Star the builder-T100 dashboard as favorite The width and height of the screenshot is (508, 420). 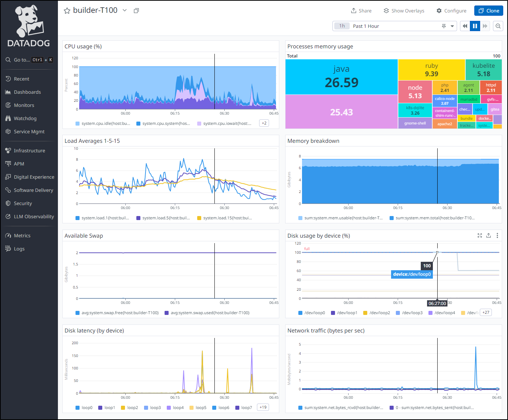[67, 11]
